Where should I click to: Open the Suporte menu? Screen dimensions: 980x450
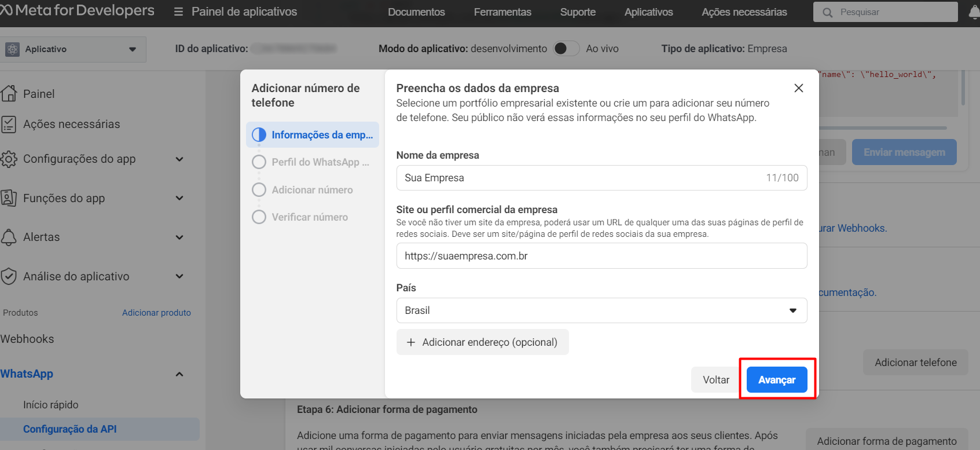click(578, 12)
